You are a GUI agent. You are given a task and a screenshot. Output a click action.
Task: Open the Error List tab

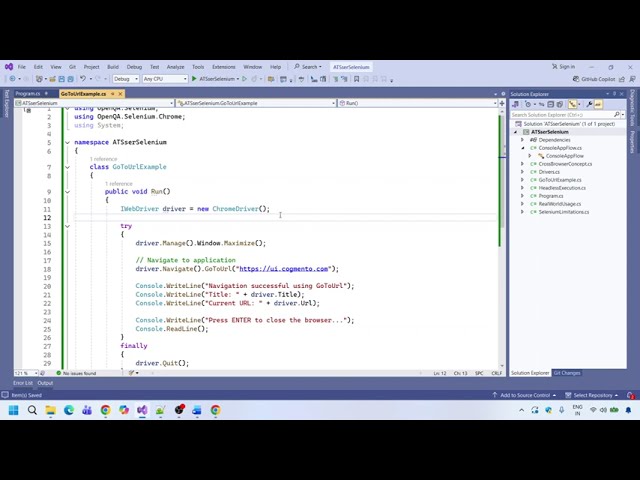(x=23, y=383)
